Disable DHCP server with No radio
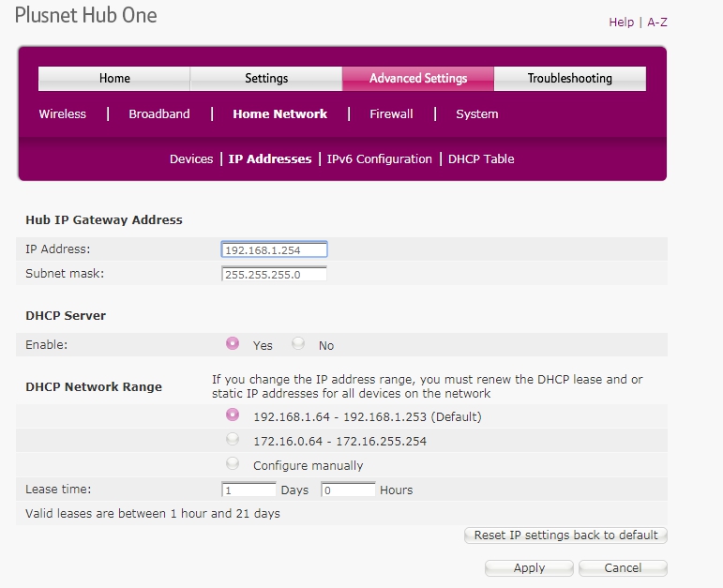This screenshot has width=723, height=588. point(298,344)
